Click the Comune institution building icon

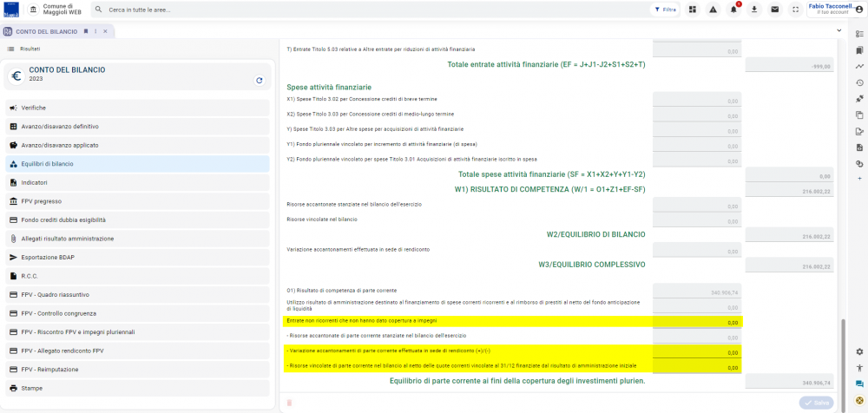click(34, 10)
